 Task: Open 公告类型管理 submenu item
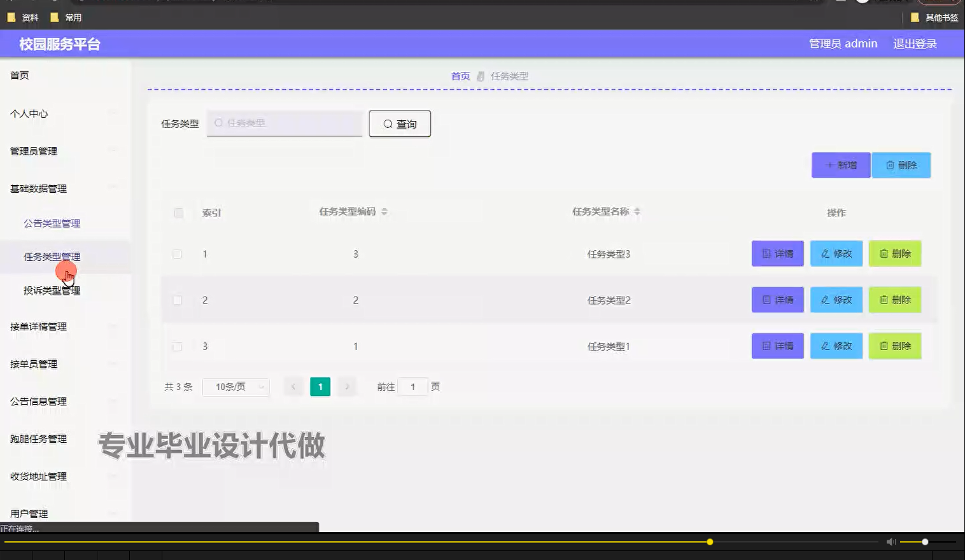coord(52,223)
